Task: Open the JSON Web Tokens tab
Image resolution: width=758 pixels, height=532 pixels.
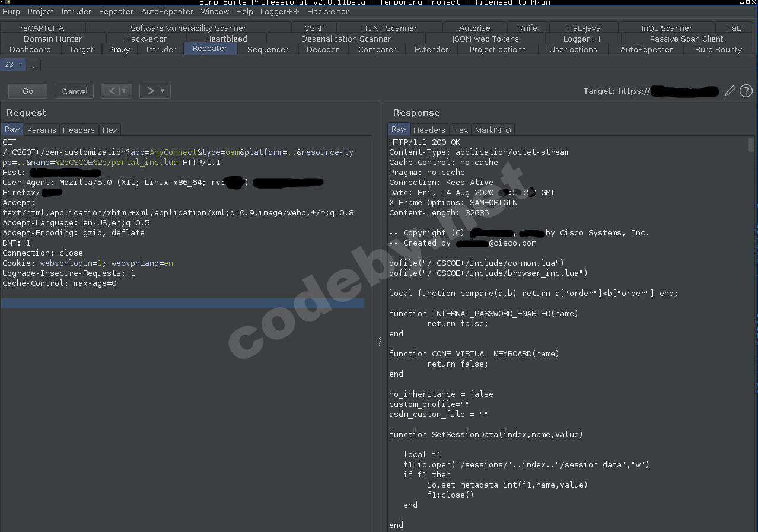Action: (485, 39)
